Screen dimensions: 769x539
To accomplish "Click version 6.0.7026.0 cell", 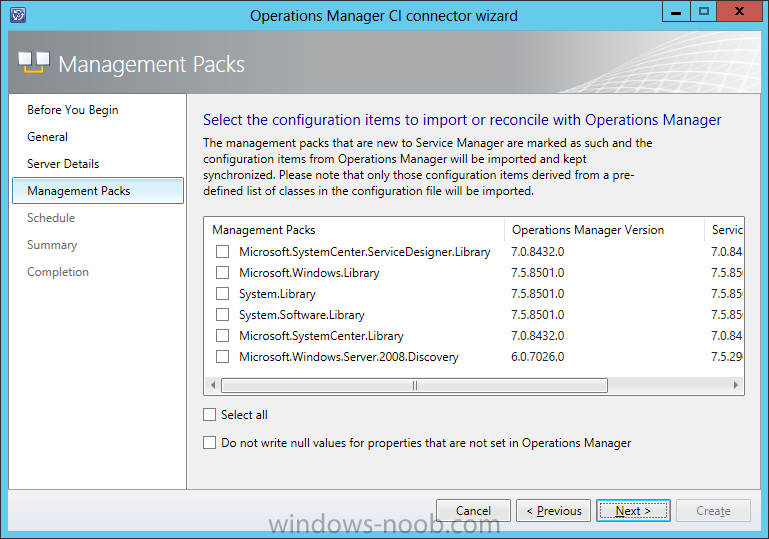I will tap(538, 357).
